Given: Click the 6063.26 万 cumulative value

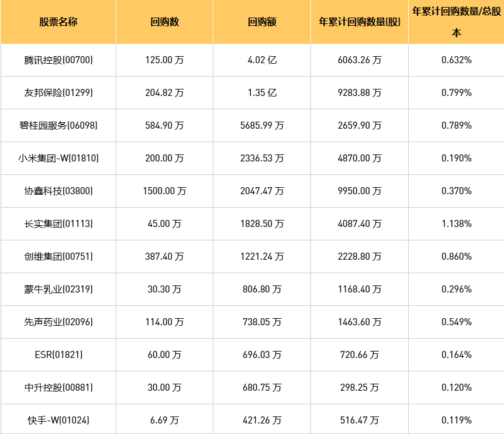Looking at the screenshot, I should click(360, 60).
